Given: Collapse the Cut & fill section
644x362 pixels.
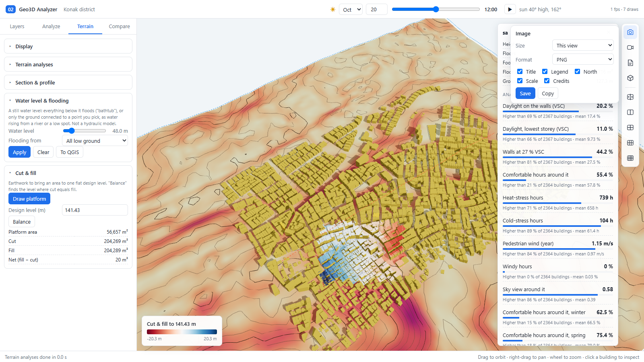Looking at the screenshot, I should [68, 173].
